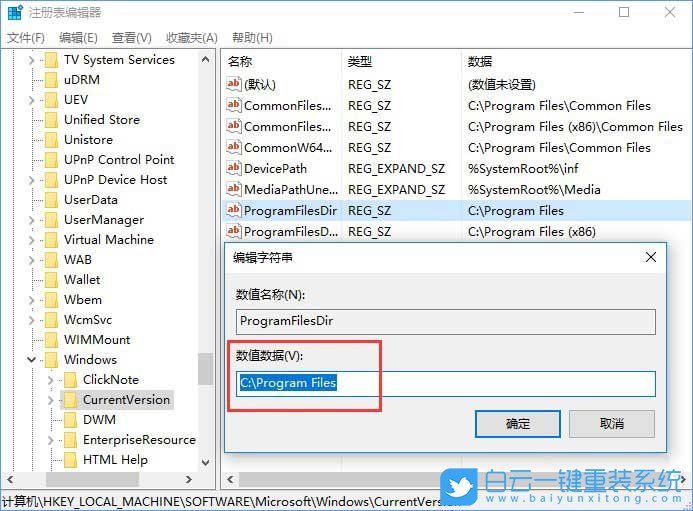
Task: Collapse the Windows key
Action: (x=31, y=360)
